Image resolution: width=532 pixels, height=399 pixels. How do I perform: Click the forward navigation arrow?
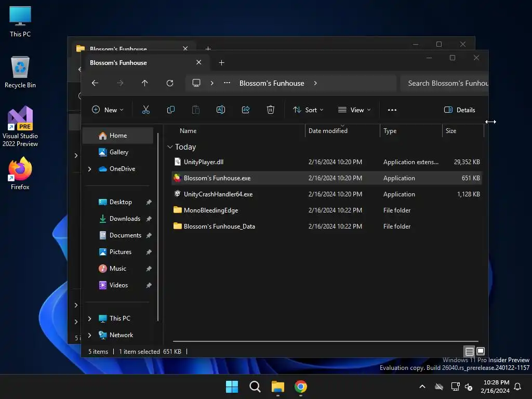120,83
